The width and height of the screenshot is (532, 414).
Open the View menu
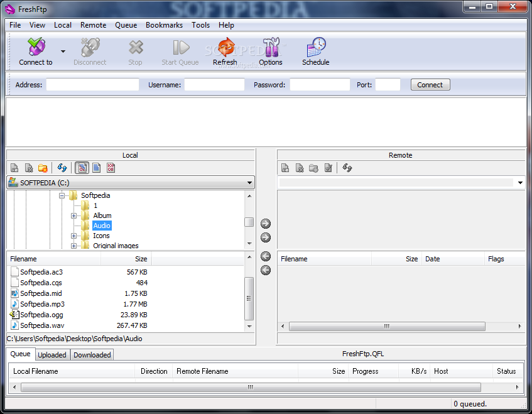tap(37, 25)
